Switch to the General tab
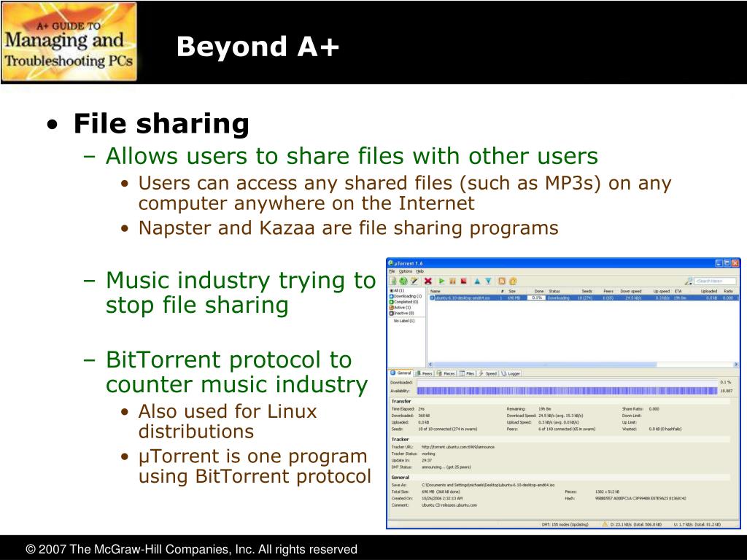This screenshot has width=747, height=560. (x=401, y=373)
